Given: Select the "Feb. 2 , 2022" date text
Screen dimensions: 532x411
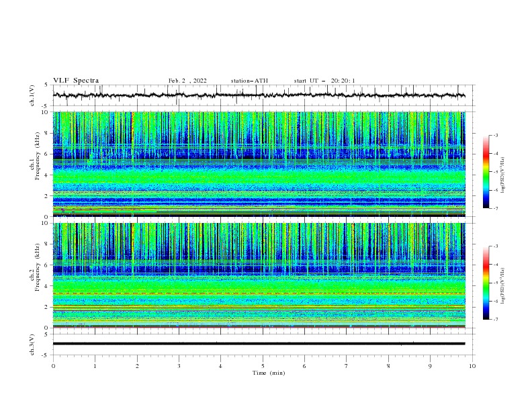Looking at the screenshot, I should 187,81.
